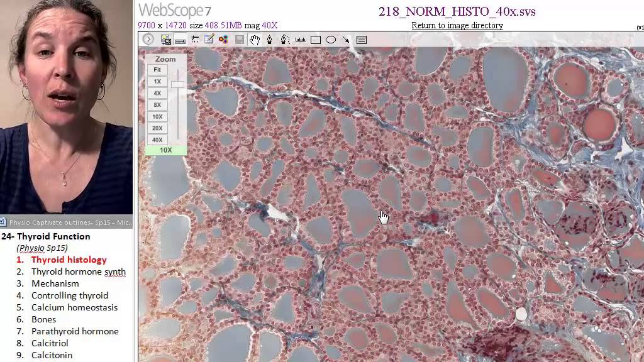Image resolution: width=644 pixels, height=362 pixels.
Task: Set zoom to 1X
Action: pyautogui.click(x=157, y=81)
